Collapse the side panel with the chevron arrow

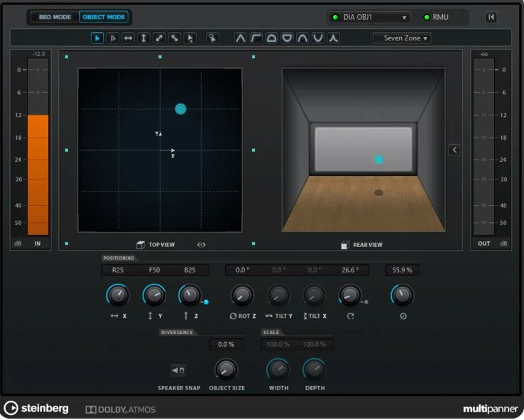454,150
